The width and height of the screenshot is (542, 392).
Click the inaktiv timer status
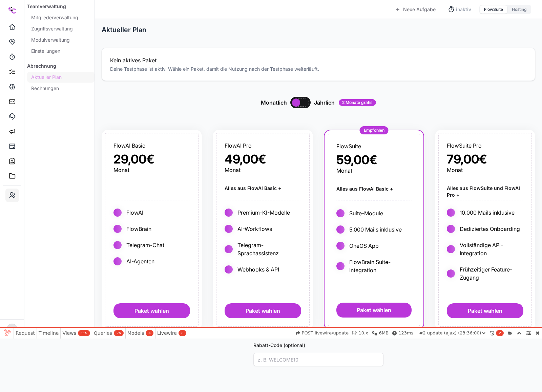pyautogui.click(x=460, y=9)
